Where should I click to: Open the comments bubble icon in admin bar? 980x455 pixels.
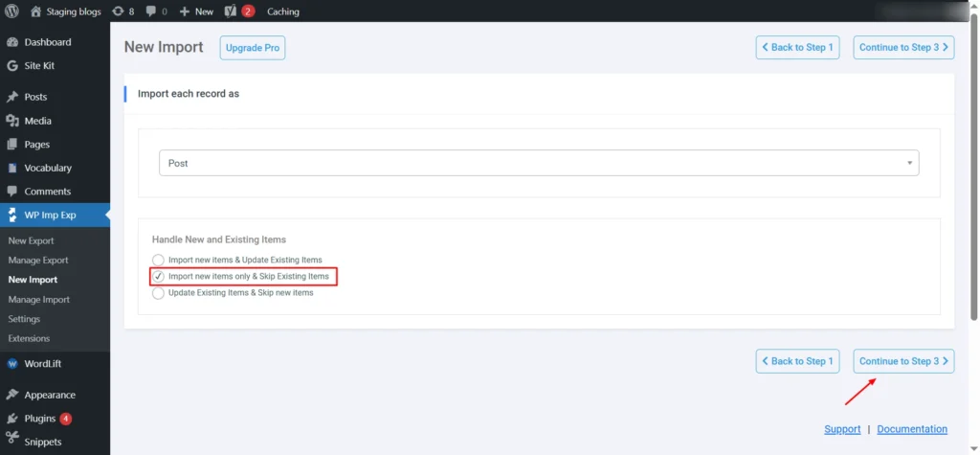152,11
